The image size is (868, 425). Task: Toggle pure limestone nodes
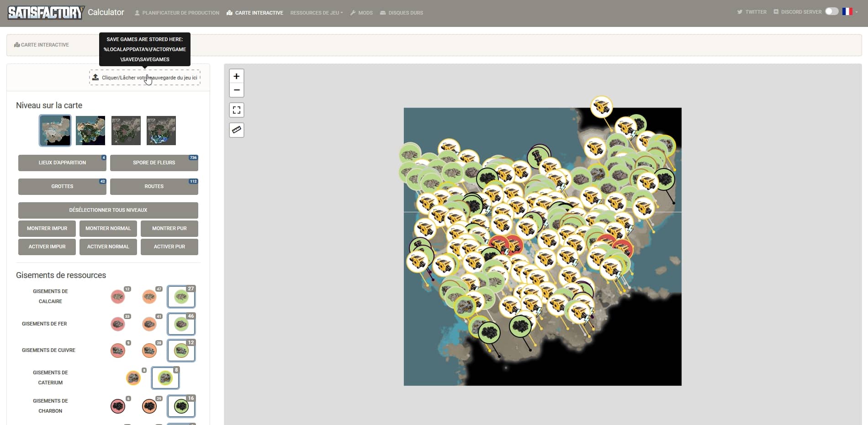coord(181,297)
